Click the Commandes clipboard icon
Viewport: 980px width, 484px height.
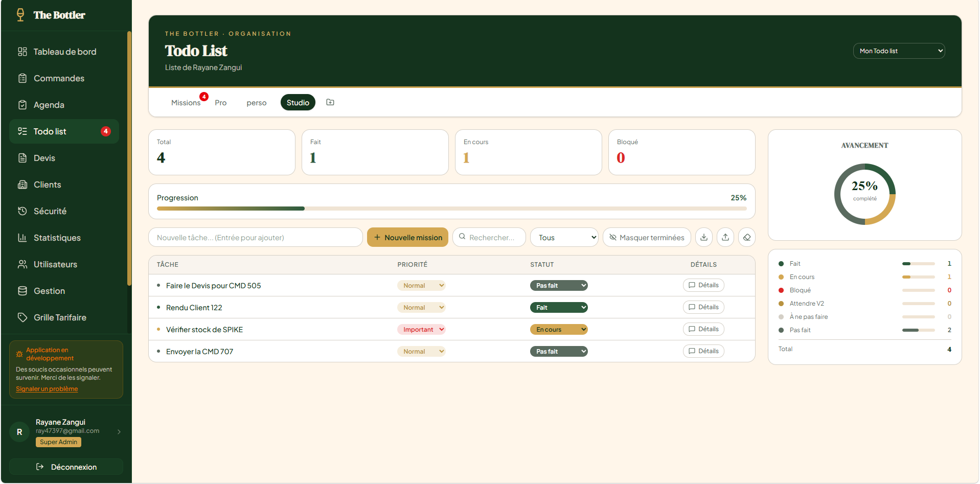(x=22, y=78)
